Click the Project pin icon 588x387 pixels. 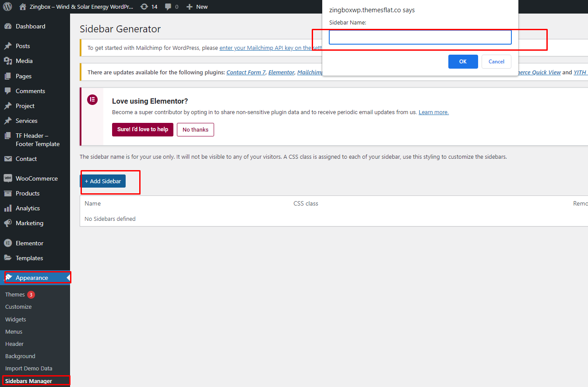click(8, 106)
